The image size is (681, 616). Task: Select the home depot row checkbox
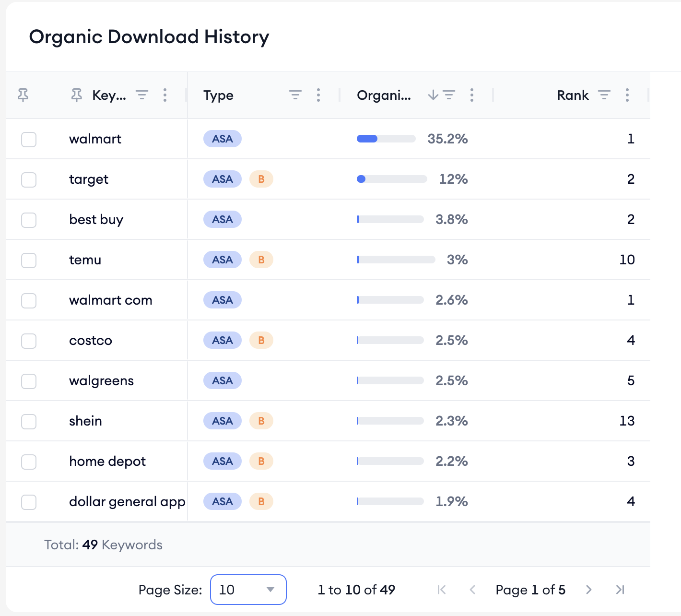click(29, 462)
